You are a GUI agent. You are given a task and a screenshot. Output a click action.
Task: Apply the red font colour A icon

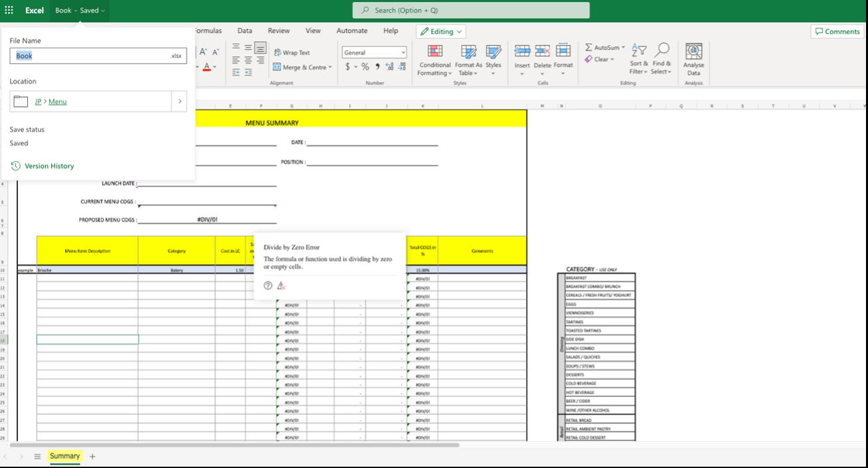(207, 67)
